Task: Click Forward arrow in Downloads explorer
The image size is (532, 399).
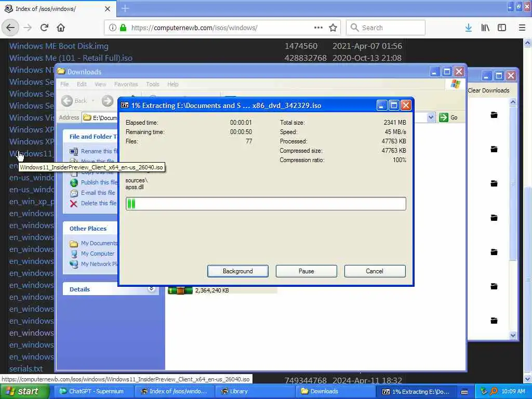Action: (x=107, y=101)
